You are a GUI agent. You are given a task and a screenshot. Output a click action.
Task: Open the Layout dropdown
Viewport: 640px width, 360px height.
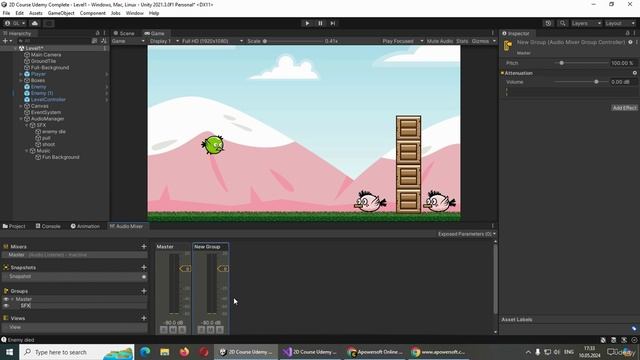pos(620,23)
